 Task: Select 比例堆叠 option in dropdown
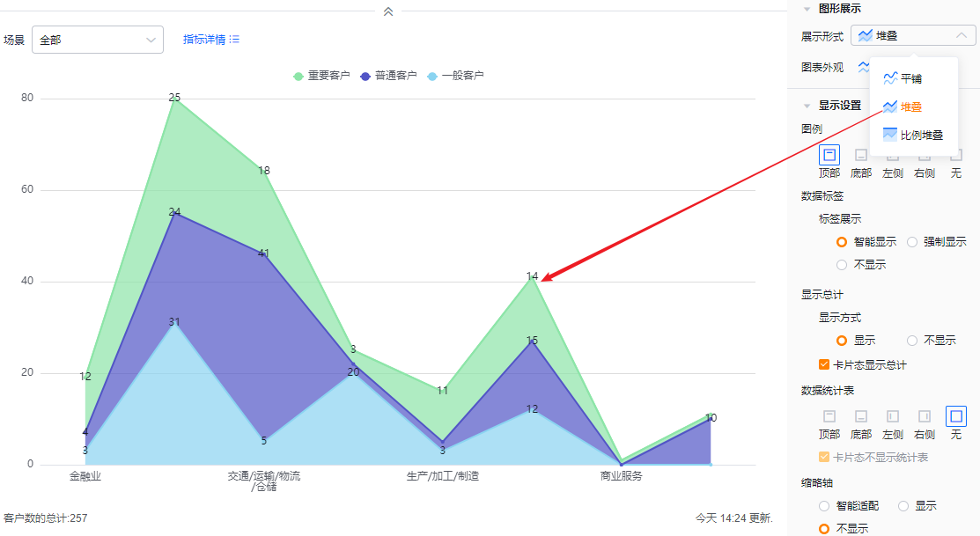tap(914, 135)
